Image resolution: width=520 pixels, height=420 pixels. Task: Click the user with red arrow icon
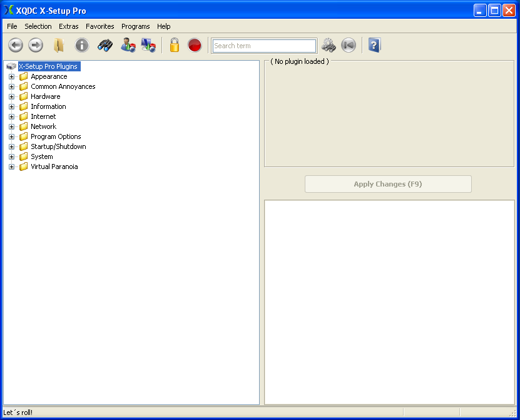coord(128,45)
